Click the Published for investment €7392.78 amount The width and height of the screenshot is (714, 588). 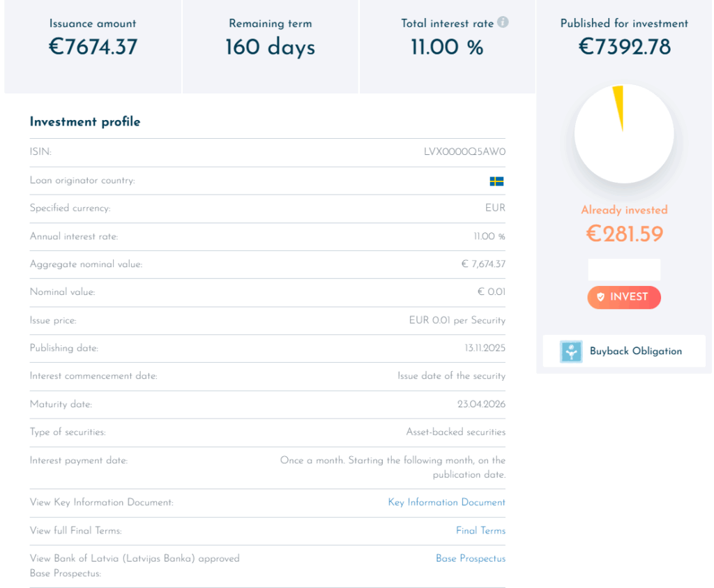(x=624, y=47)
